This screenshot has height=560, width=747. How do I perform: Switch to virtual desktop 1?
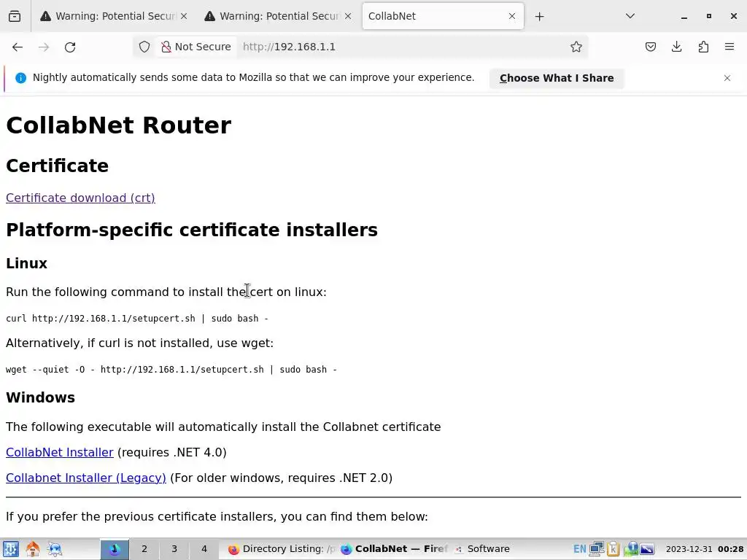point(115,549)
